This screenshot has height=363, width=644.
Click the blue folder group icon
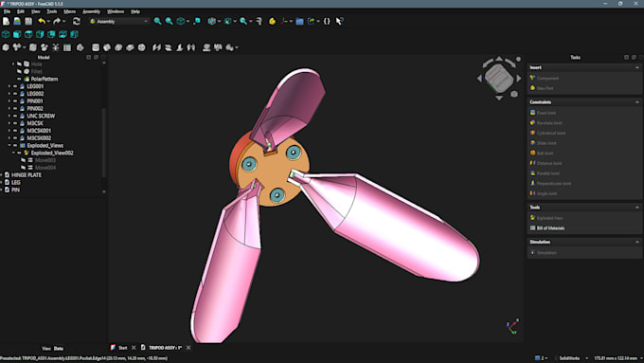[300, 22]
